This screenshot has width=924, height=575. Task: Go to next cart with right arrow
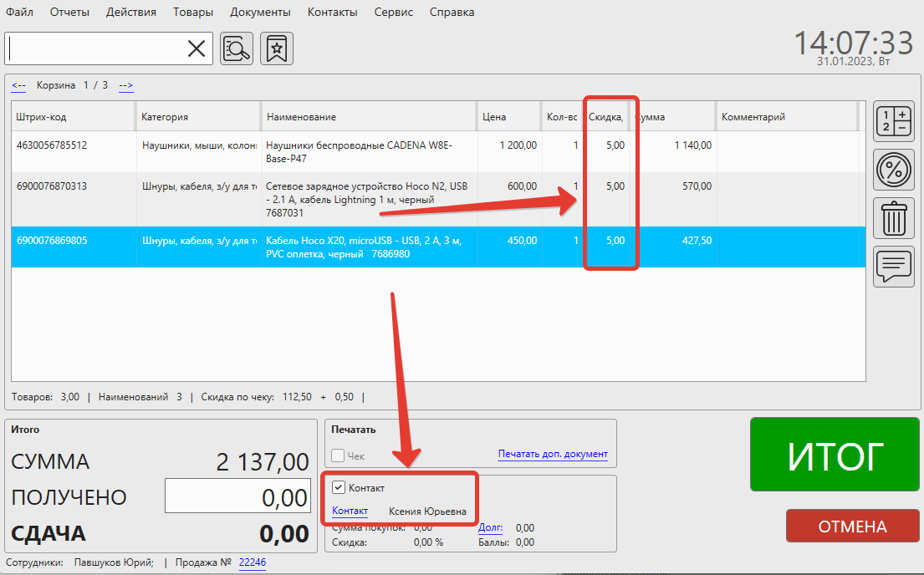126,85
